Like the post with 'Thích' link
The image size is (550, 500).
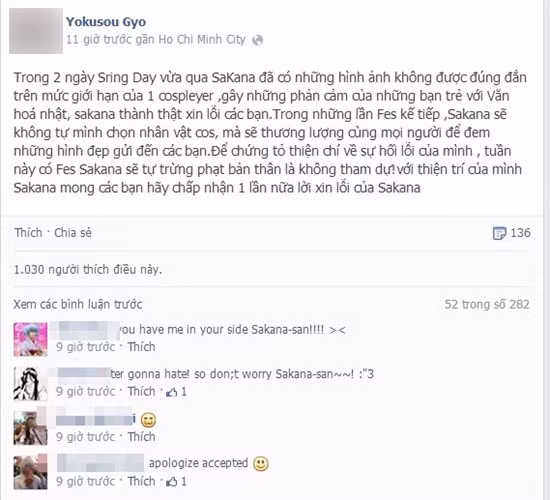click(28, 233)
